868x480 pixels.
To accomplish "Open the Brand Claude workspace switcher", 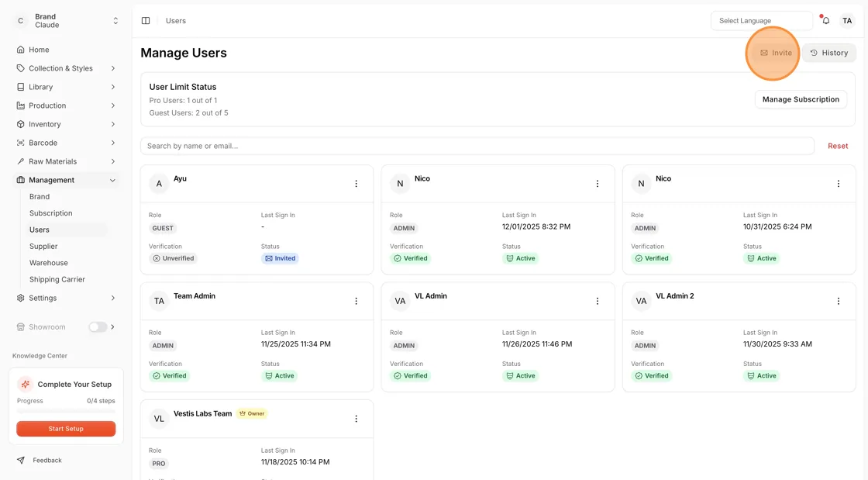I will (67, 21).
